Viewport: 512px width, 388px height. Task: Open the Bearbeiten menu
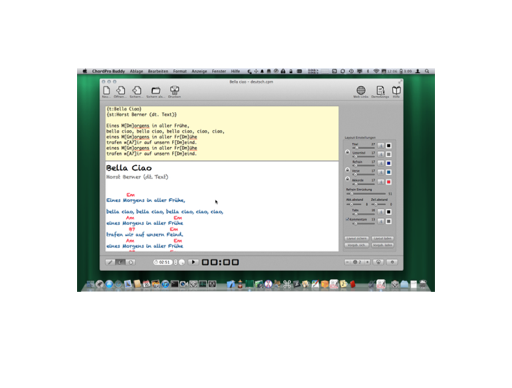[x=158, y=71]
